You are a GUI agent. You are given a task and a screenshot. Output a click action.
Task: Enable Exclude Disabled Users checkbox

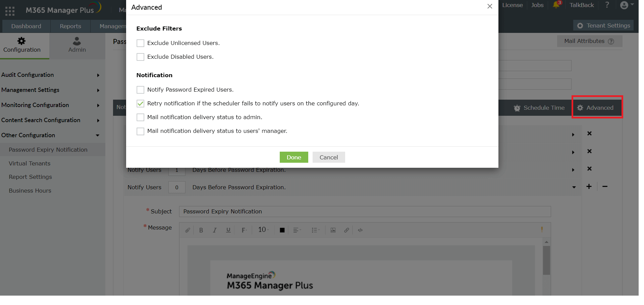pos(141,57)
